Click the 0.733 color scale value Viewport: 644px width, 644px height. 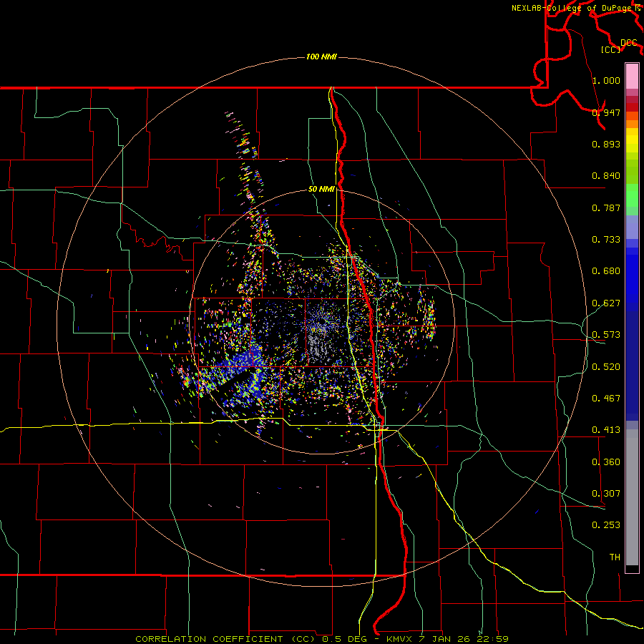(x=606, y=240)
